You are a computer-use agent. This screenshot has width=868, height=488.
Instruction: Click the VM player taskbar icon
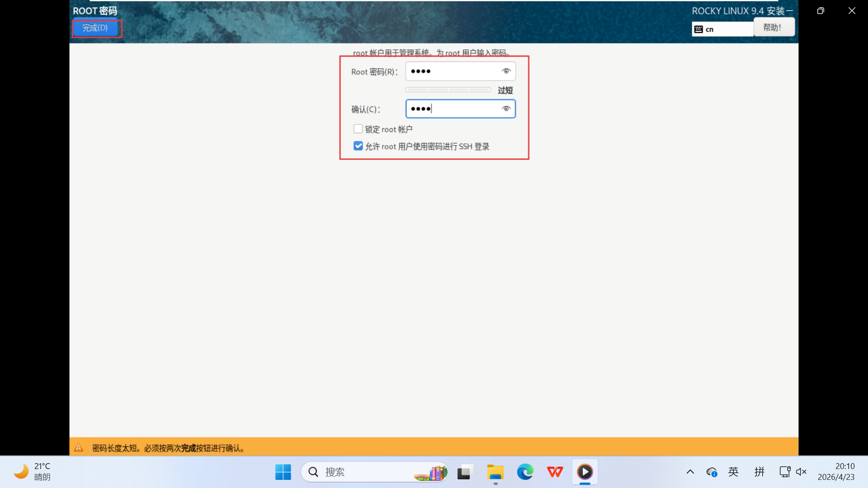click(585, 472)
